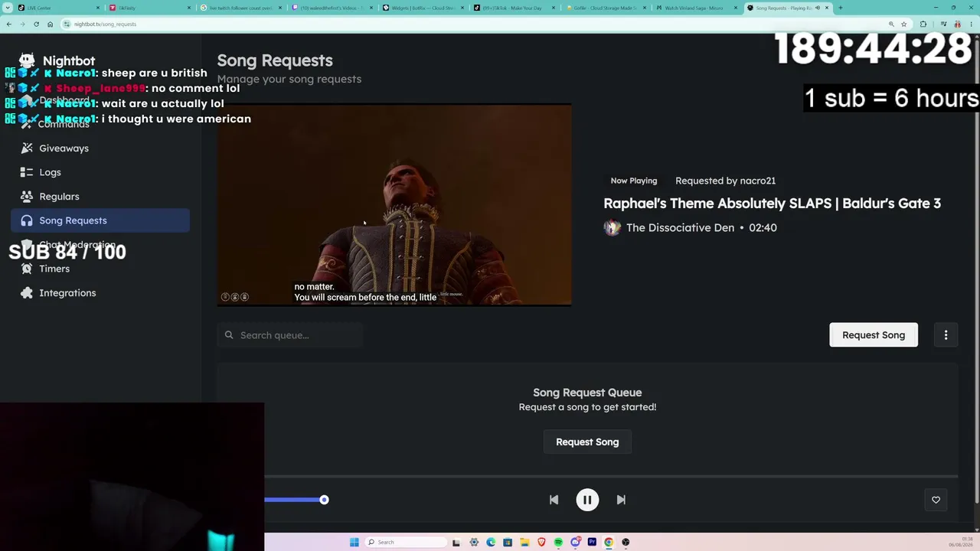Image resolution: width=980 pixels, height=551 pixels.
Task: Switch to TikTok Make Your Day tab
Action: (514, 8)
